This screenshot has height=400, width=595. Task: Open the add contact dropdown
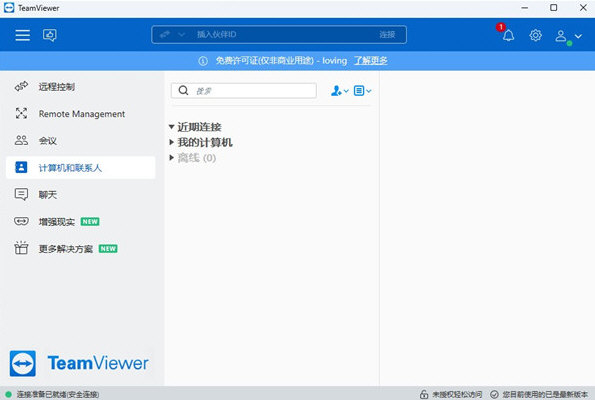[x=339, y=91]
